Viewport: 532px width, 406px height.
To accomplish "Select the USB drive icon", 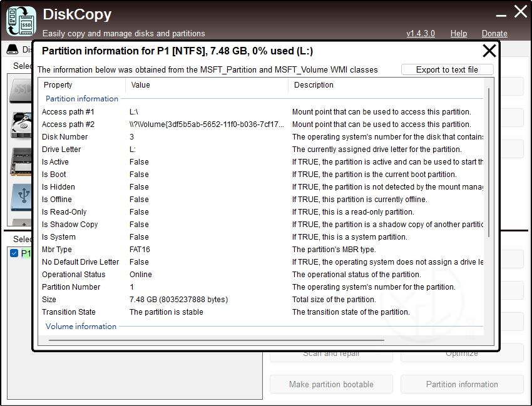I will click(21, 196).
